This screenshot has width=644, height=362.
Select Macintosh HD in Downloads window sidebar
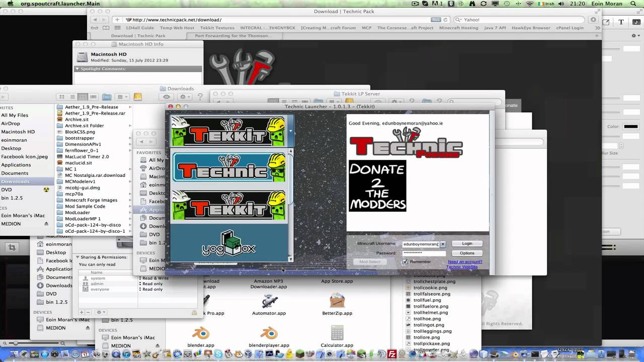pos(18,132)
